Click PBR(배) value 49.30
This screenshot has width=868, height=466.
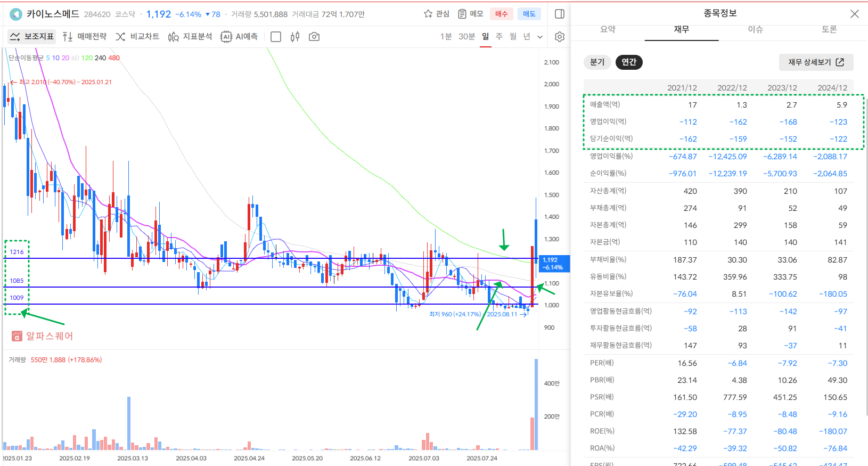pyautogui.click(x=837, y=380)
